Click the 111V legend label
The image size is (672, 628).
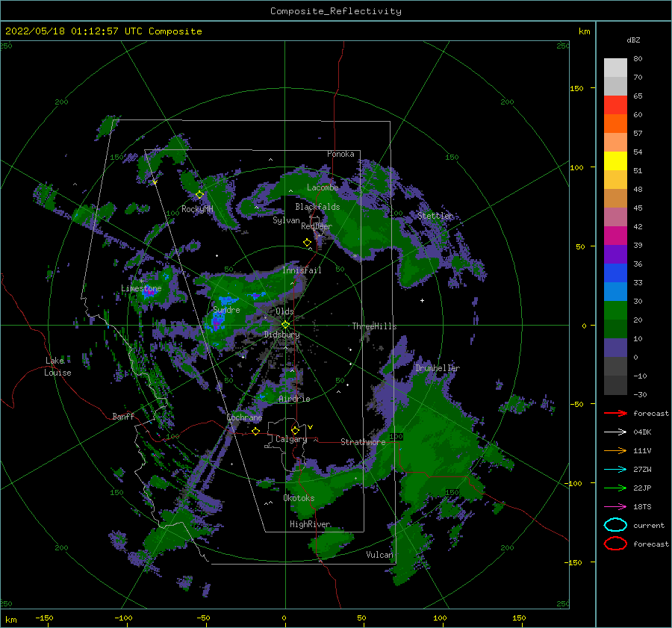[642, 450]
